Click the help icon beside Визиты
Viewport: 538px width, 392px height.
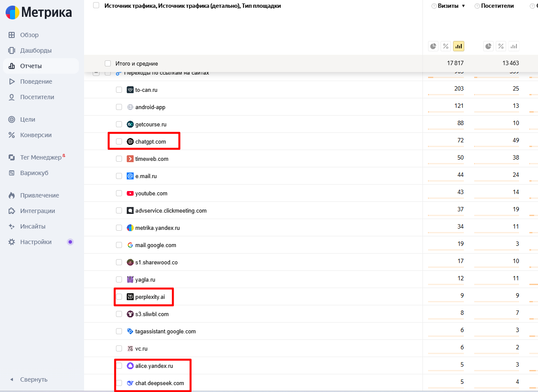434,6
